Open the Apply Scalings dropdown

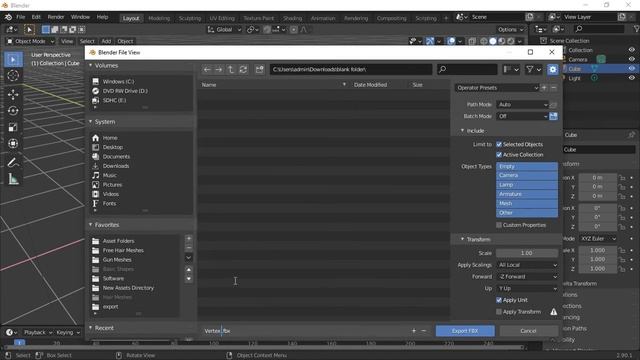(x=527, y=265)
